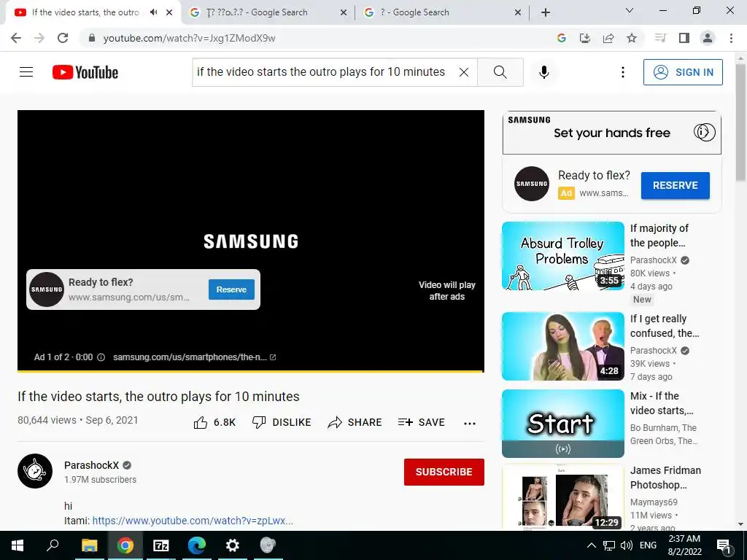Click the ParashockX channel name

(x=91, y=465)
